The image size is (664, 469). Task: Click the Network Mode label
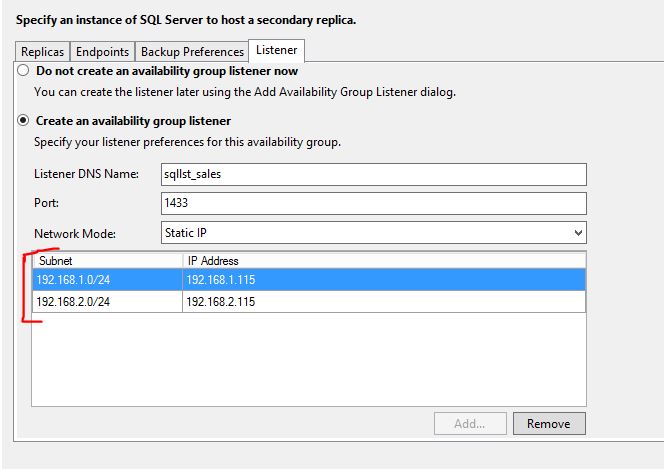pyautogui.click(x=75, y=234)
